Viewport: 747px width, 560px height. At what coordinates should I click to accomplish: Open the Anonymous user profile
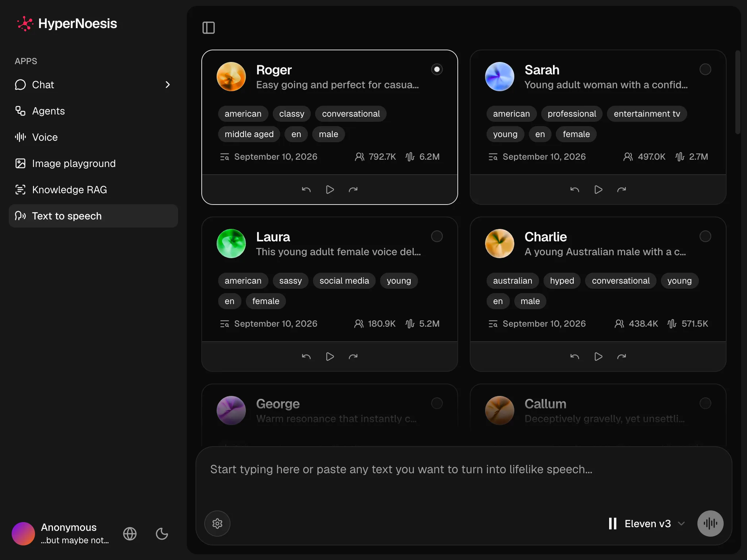pyautogui.click(x=61, y=534)
